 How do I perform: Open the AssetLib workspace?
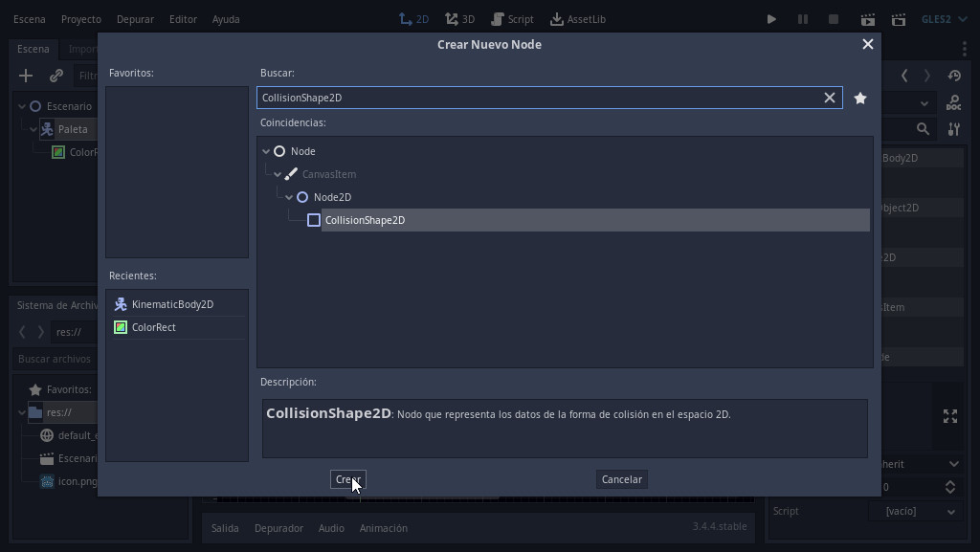coord(577,19)
